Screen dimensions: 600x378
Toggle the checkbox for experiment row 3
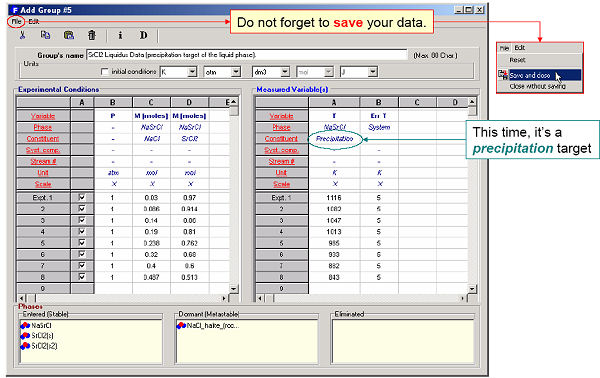pyautogui.click(x=82, y=220)
